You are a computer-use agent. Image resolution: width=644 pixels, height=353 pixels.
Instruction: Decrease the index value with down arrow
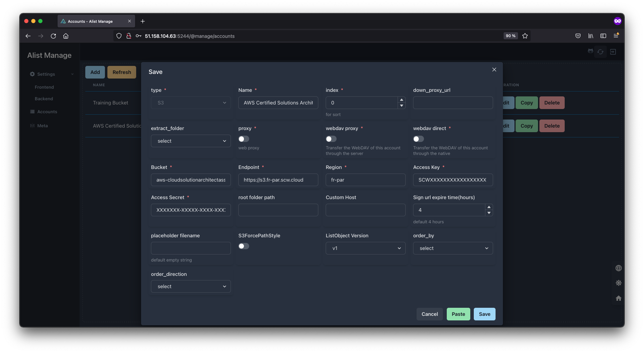coord(401,106)
